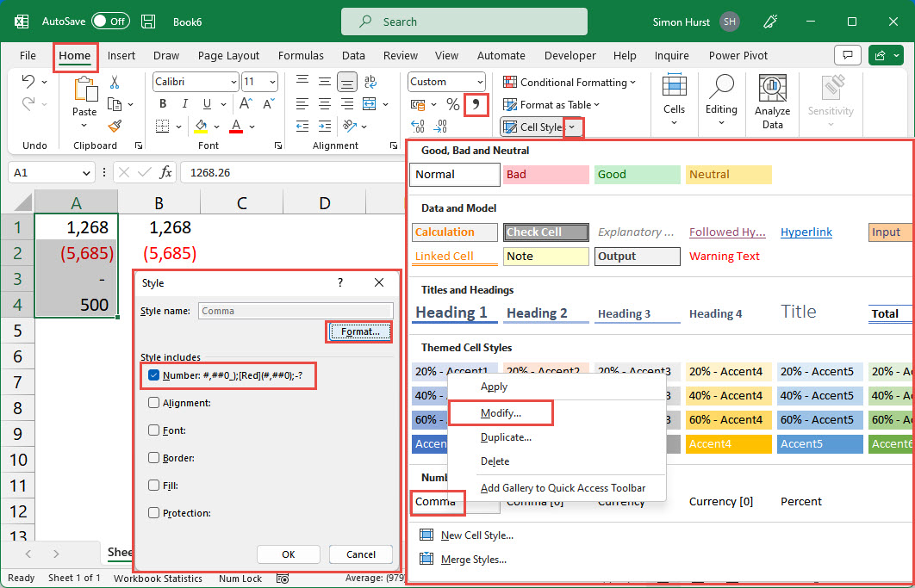Enable the Alignment checkbox
This screenshot has height=588, width=915.
point(153,403)
